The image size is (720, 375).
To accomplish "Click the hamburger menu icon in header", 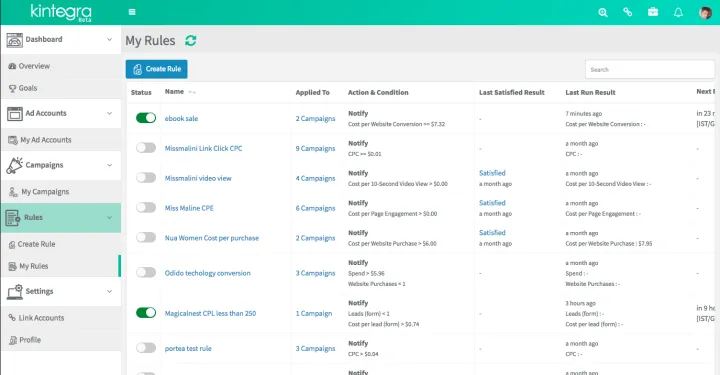I will click(x=132, y=12).
